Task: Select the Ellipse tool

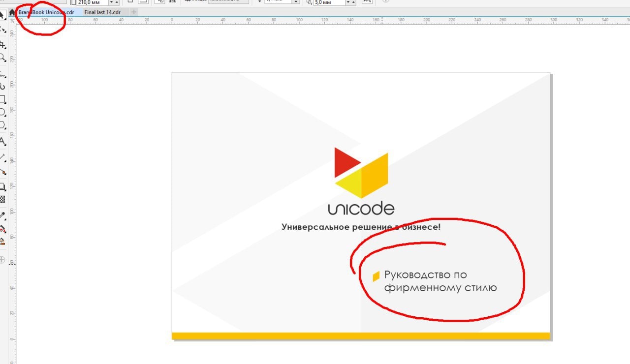Action: click(2, 112)
